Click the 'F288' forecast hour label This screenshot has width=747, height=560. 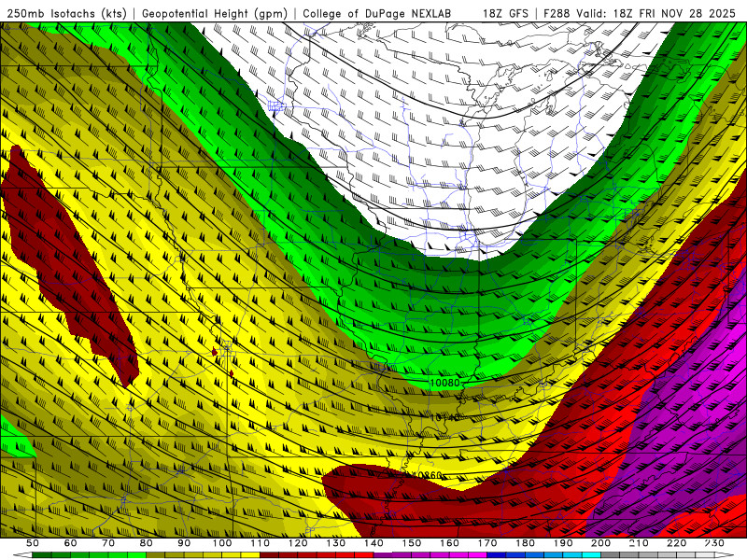tap(557, 13)
